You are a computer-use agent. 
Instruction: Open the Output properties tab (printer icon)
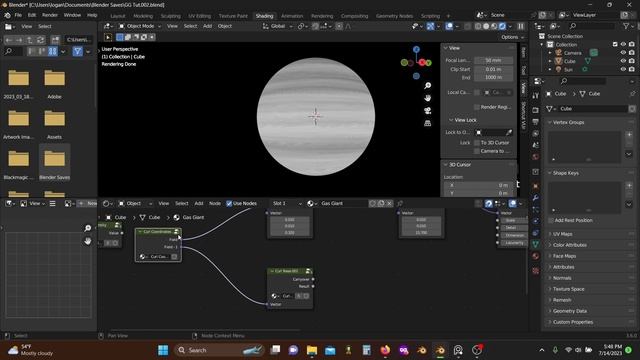pos(536,122)
